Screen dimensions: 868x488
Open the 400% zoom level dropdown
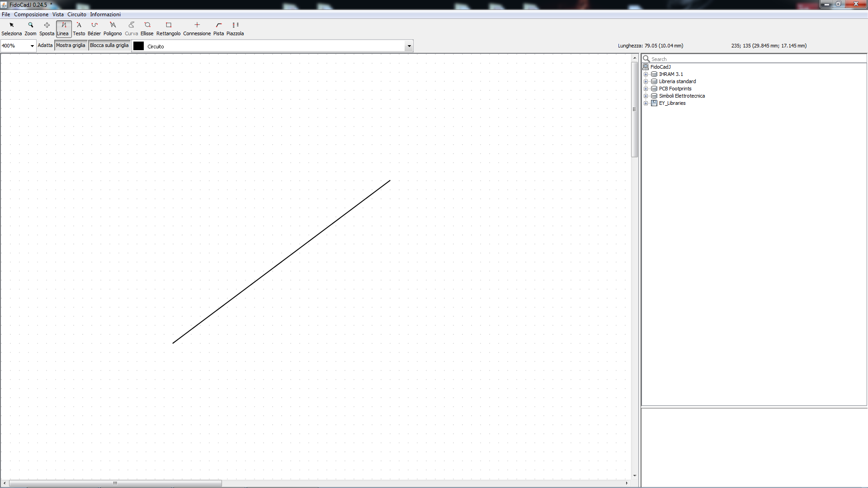pyautogui.click(x=32, y=46)
